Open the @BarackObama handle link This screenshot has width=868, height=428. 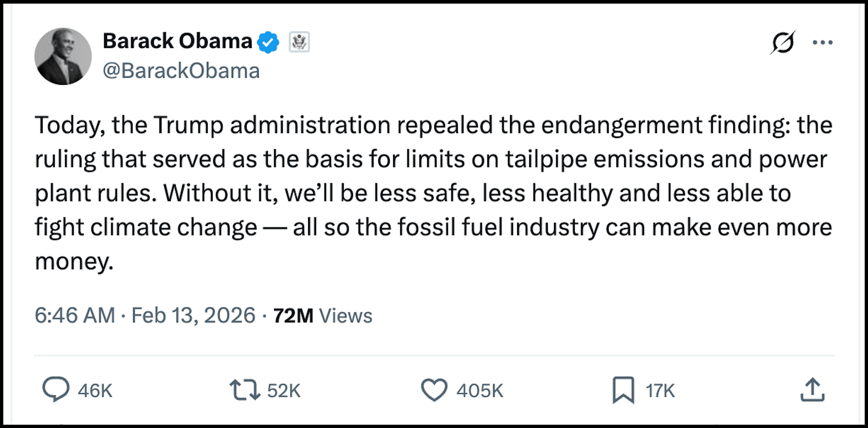point(181,70)
